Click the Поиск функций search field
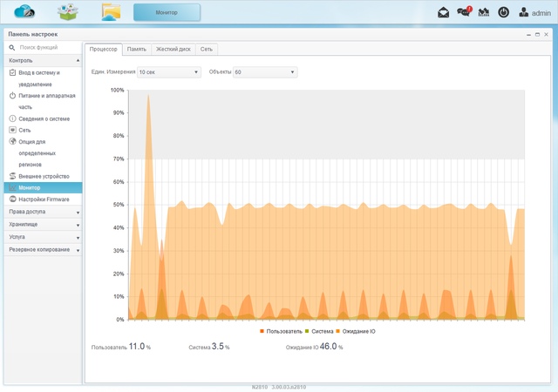This screenshot has width=558, height=392. (x=48, y=47)
